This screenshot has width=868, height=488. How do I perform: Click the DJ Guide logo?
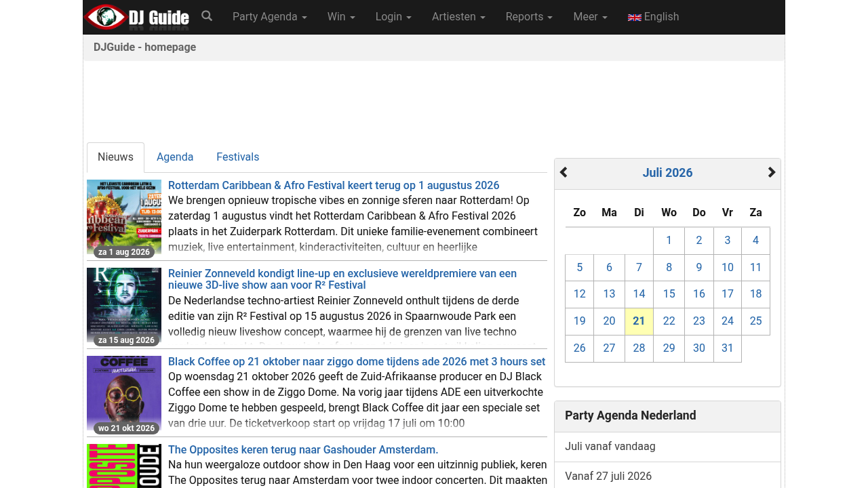[x=137, y=17]
